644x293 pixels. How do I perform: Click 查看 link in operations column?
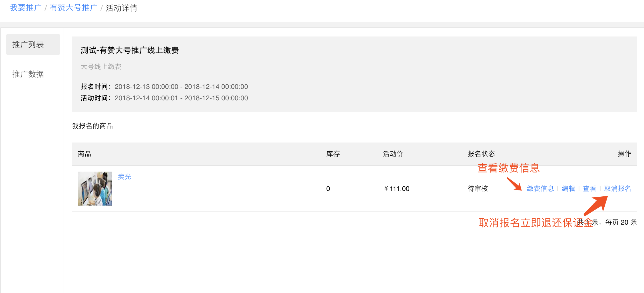pos(589,188)
